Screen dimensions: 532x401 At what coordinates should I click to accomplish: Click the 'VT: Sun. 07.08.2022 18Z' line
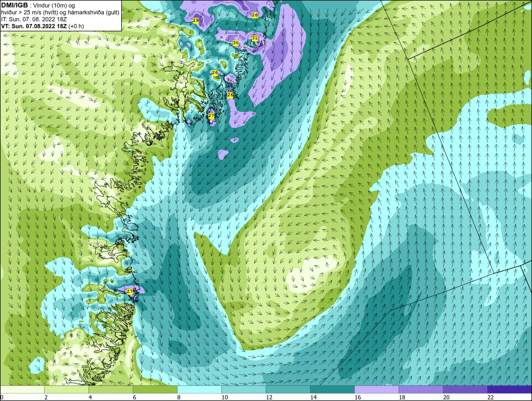point(34,26)
